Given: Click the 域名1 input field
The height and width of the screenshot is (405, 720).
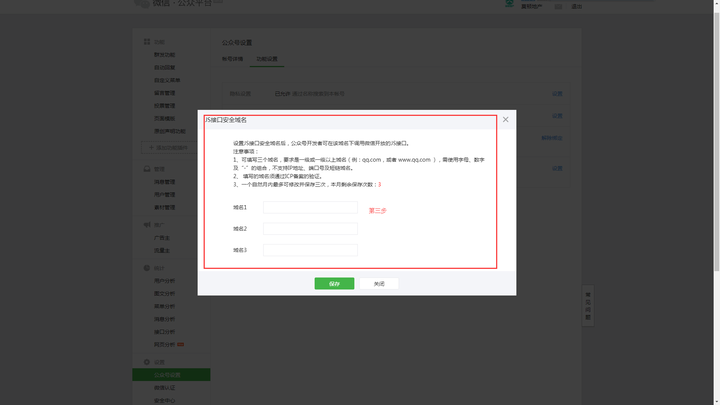Looking at the screenshot, I should coord(310,207).
